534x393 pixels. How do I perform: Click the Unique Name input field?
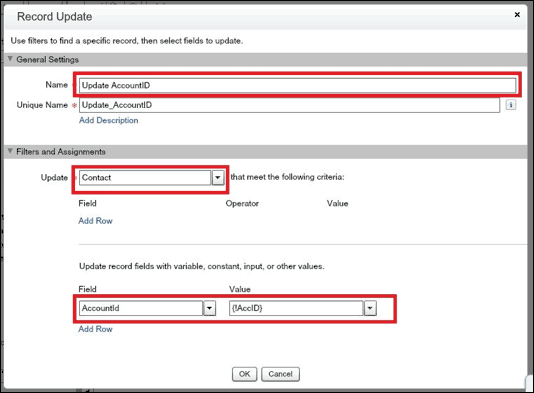pos(289,105)
